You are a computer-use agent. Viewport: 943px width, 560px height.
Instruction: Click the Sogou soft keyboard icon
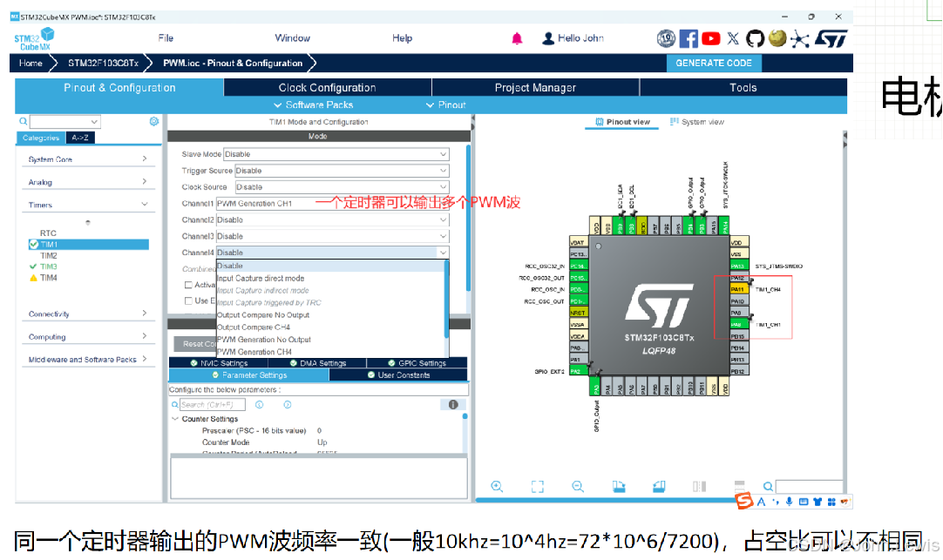click(804, 502)
